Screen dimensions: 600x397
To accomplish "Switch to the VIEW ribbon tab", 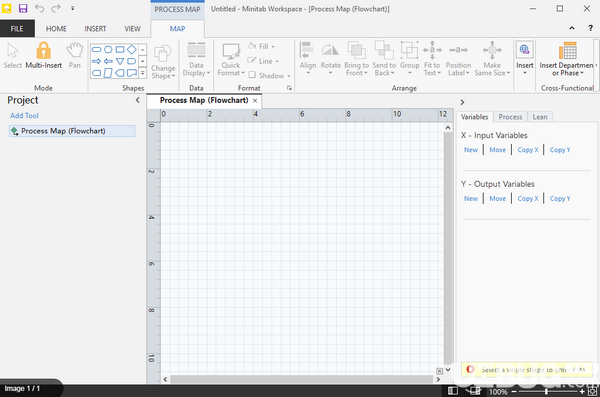I will (132, 29).
